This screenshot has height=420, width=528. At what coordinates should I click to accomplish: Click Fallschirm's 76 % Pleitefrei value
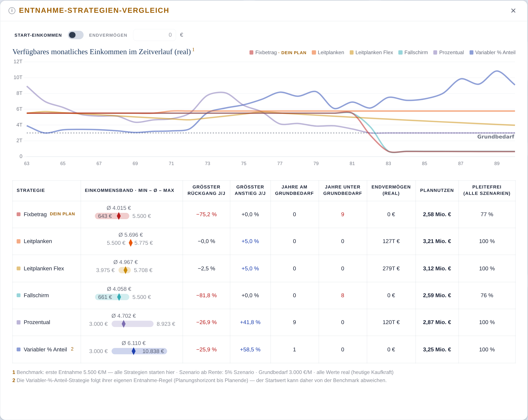point(487,295)
